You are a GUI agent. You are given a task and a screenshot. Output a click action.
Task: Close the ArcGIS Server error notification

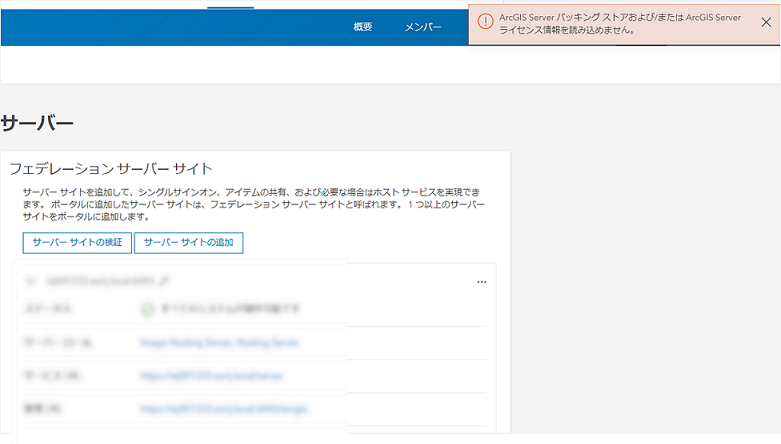766,22
